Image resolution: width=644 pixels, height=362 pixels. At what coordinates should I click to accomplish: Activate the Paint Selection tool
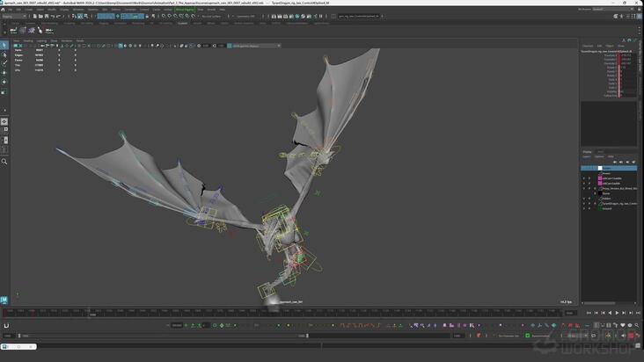point(4,63)
